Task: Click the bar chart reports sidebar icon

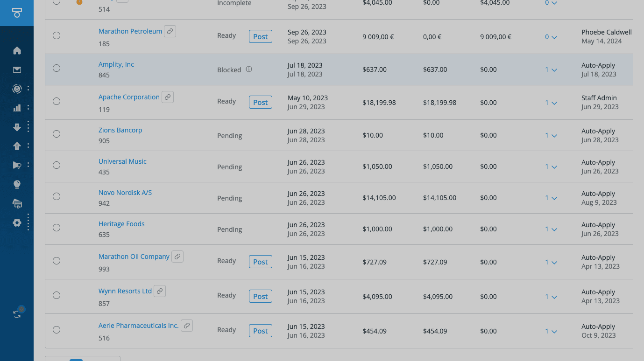Action: coord(17,108)
